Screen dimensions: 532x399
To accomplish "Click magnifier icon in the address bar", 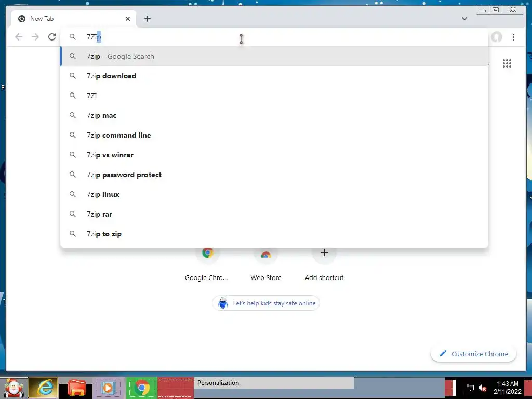I will point(73,37).
